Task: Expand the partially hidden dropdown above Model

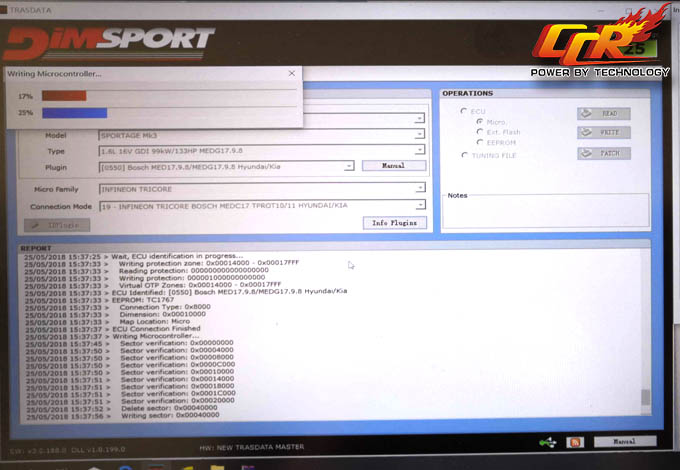Action: point(419,118)
